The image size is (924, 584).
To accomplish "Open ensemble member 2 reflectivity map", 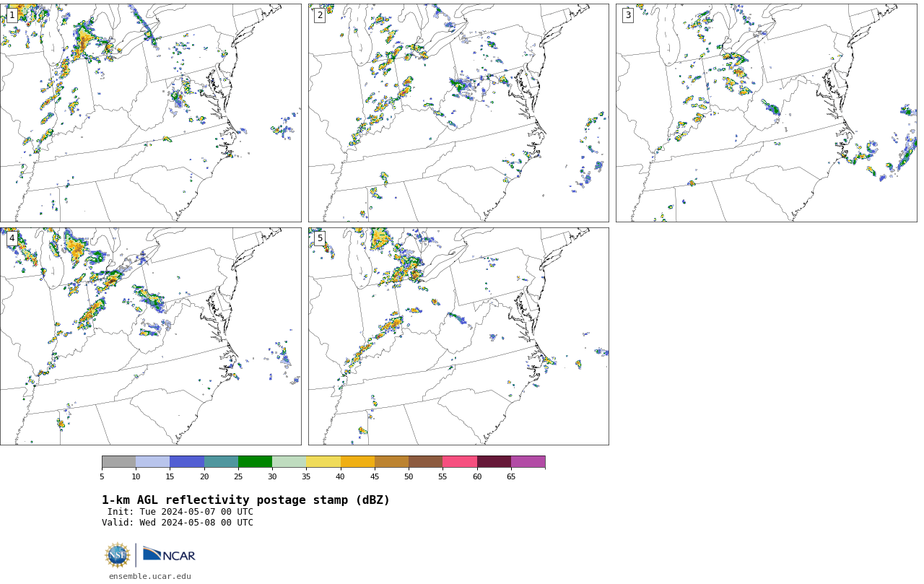I will pyautogui.click(x=458, y=113).
